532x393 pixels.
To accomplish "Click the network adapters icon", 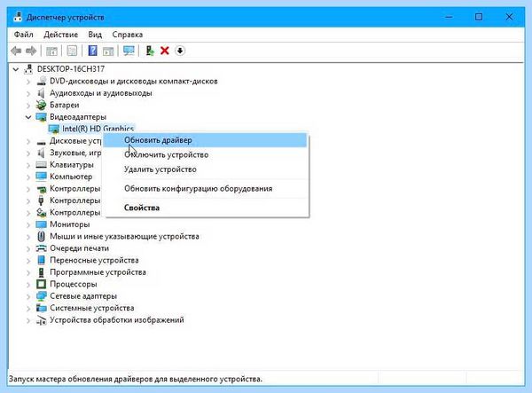I will tap(42, 296).
